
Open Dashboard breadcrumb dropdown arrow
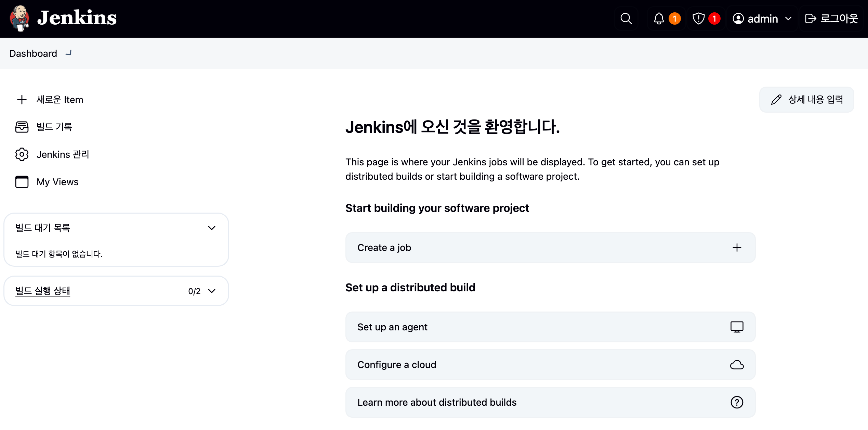click(x=69, y=53)
